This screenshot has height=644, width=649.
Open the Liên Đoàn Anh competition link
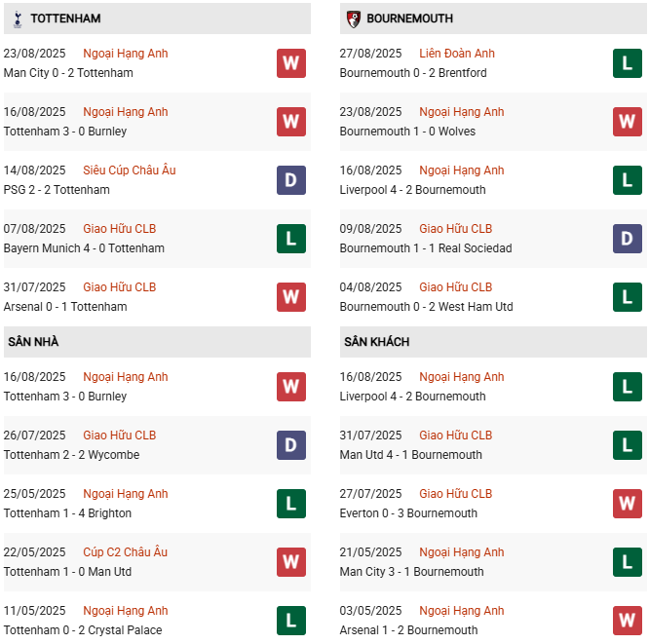pos(457,54)
